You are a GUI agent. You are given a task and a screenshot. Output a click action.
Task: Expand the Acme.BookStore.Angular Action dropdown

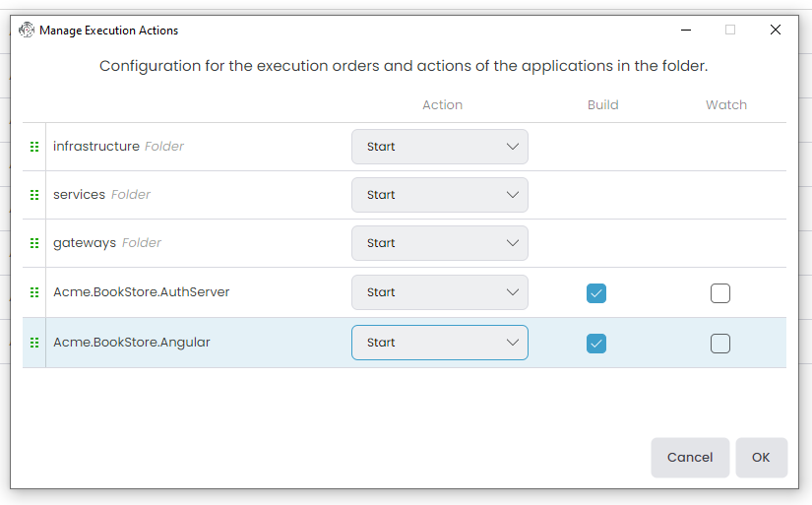[439, 343]
